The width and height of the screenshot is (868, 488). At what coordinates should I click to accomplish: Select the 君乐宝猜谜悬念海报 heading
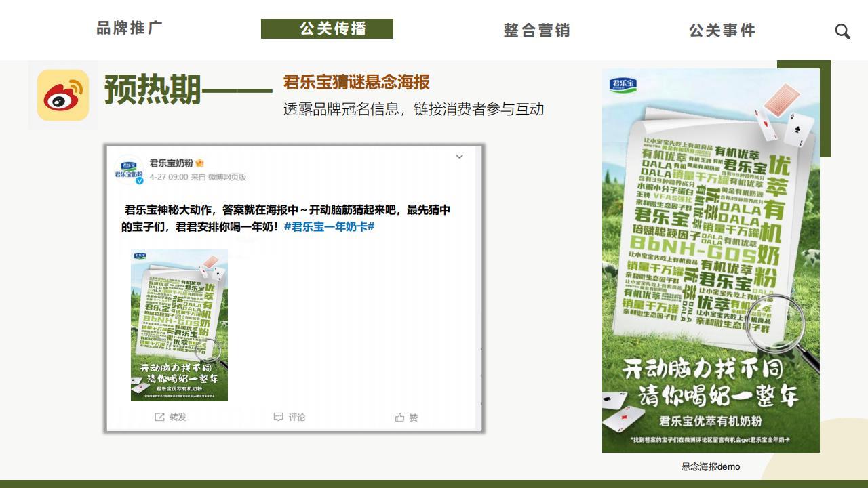[x=357, y=82]
